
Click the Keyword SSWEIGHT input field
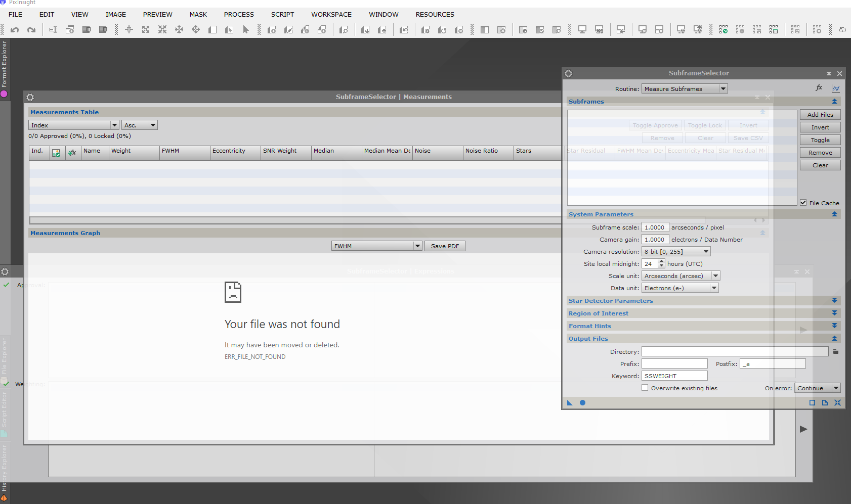[x=674, y=376]
